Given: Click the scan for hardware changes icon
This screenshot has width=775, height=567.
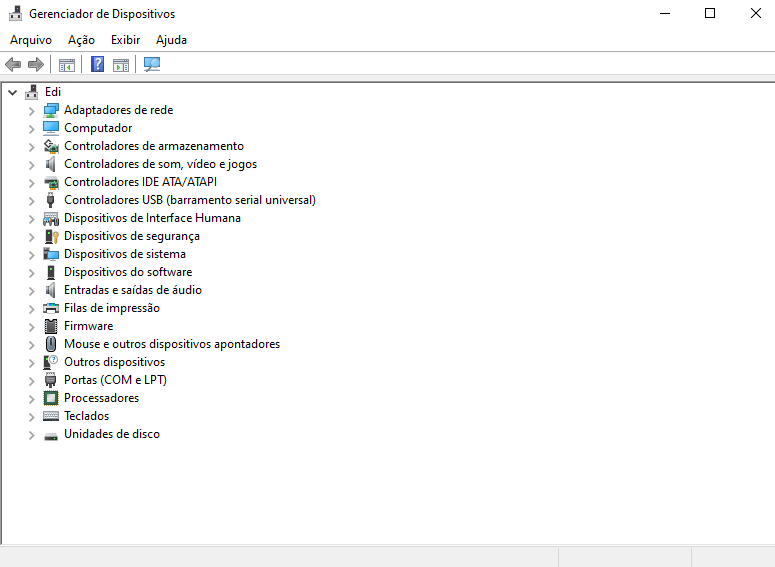Looking at the screenshot, I should click(x=152, y=64).
